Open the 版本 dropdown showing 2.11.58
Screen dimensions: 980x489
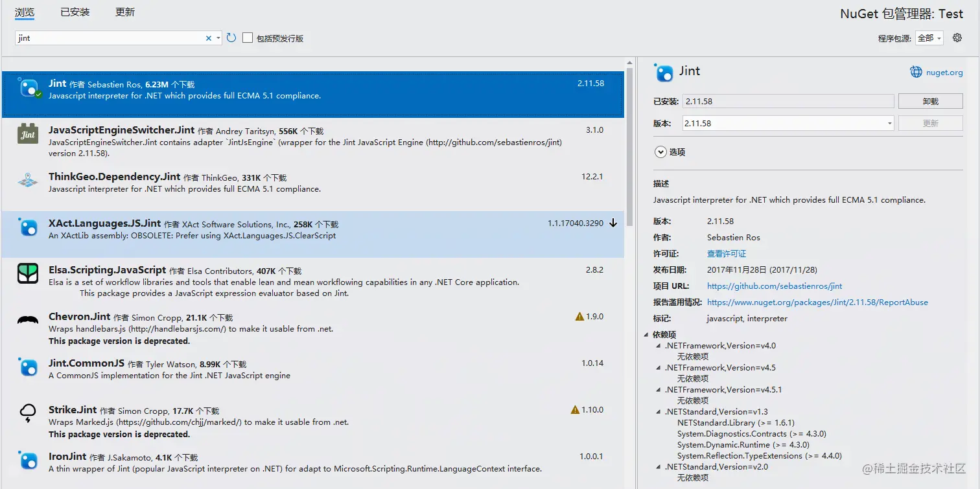788,123
